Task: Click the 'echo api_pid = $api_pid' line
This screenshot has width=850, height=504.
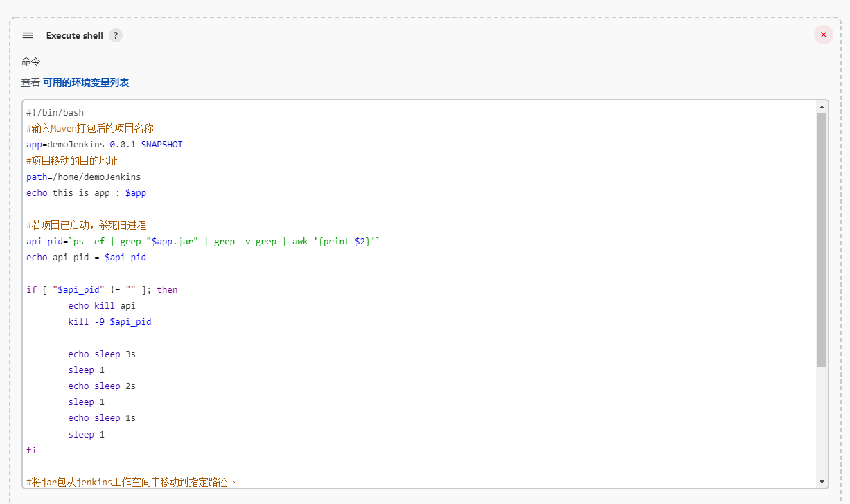Action: click(87, 258)
